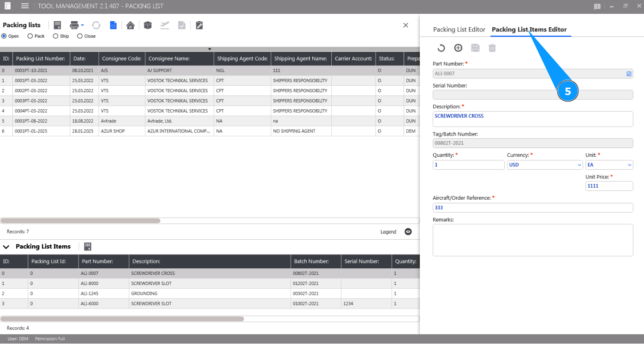Screen dimensions: 644x344
Task: Click the printer icon in Packing lists toolbar
Action: pyautogui.click(x=74, y=25)
